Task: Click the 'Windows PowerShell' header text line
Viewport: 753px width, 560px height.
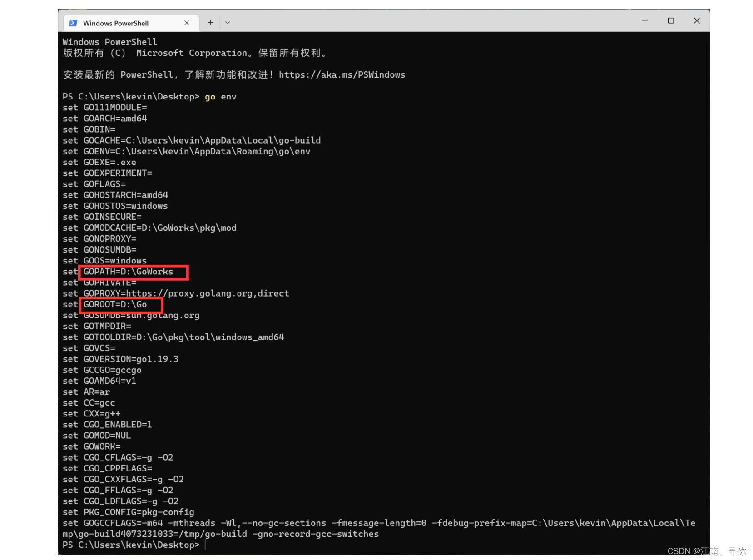Action: click(110, 42)
